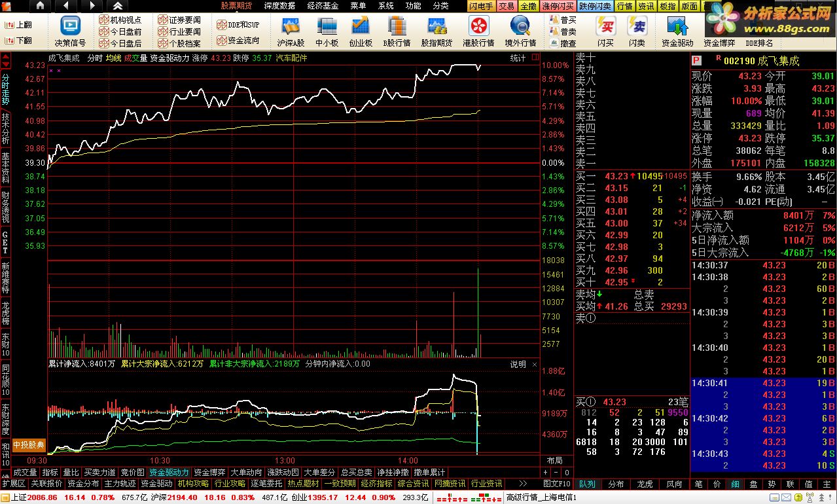The image size is (837, 504).
Task: Click 撤查 cancel-order query button
Action: pyautogui.click(x=563, y=44)
